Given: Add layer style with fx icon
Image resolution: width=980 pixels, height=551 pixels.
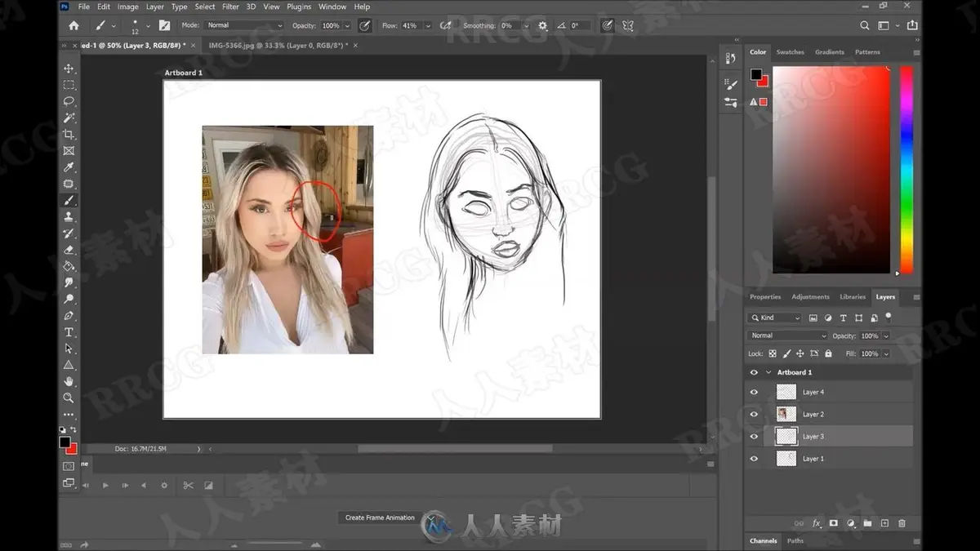Looking at the screenshot, I should point(817,523).
